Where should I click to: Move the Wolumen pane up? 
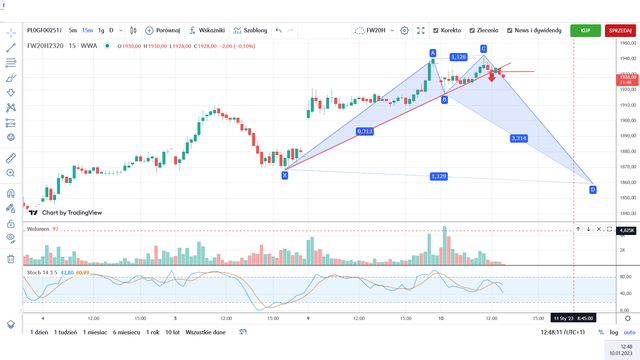coord(578,229)
